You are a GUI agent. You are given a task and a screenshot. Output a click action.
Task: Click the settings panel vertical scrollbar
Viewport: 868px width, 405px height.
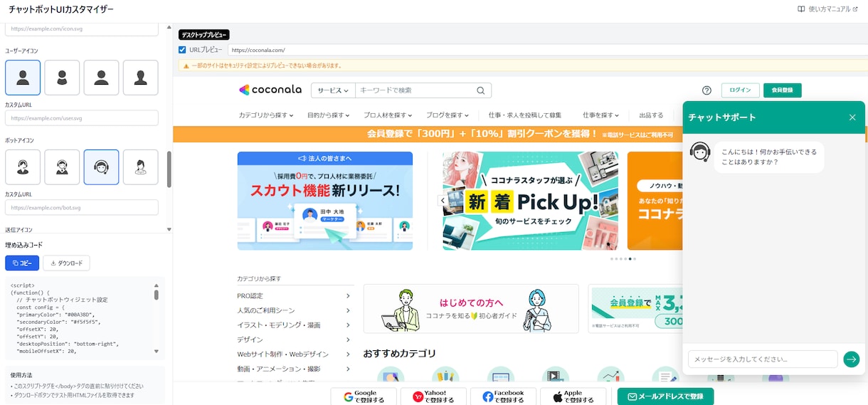click(169, 169)
